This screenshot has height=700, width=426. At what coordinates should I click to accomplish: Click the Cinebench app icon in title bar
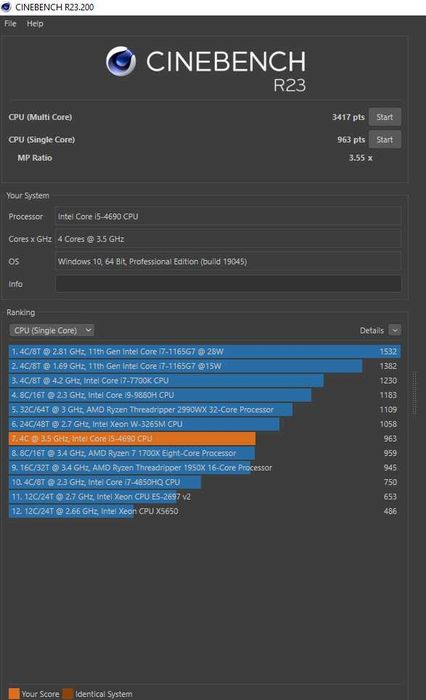pyautogui.click(x=6, y=7)
